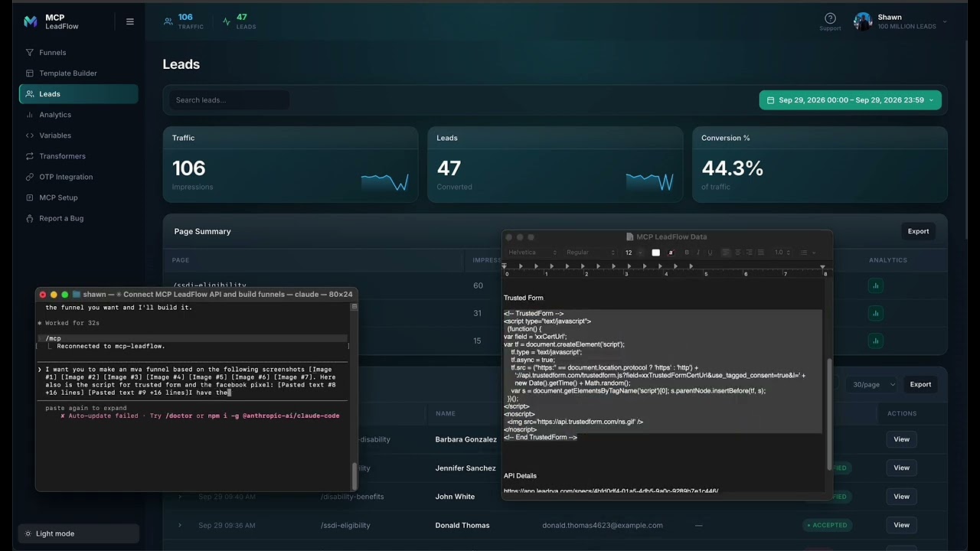Collapse the sidebar with the hamburger icon
Image resolution: width=980 pixels, height=551 pixels.
coord(130,21)
